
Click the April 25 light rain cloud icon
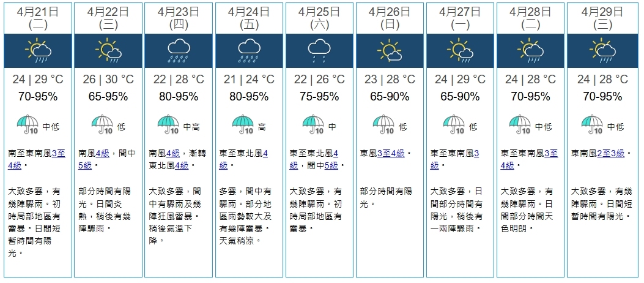click(319, 51)
